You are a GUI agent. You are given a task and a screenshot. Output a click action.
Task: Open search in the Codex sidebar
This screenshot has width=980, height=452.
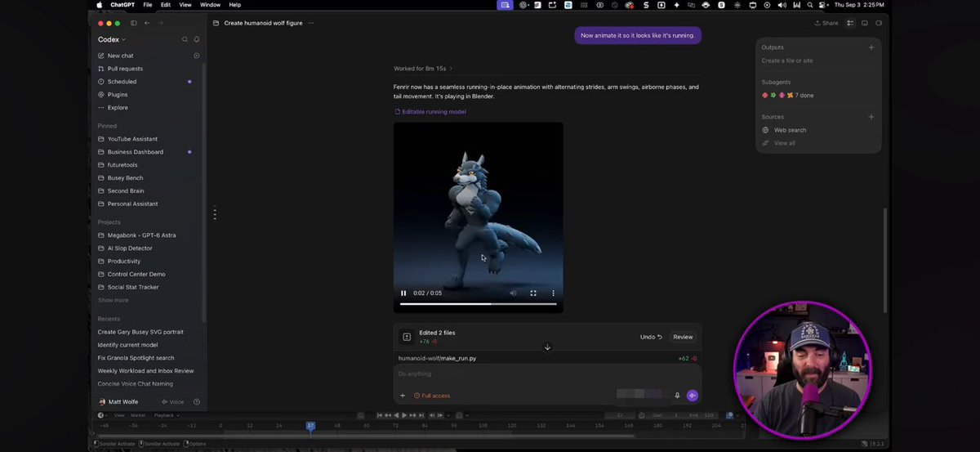185,39
